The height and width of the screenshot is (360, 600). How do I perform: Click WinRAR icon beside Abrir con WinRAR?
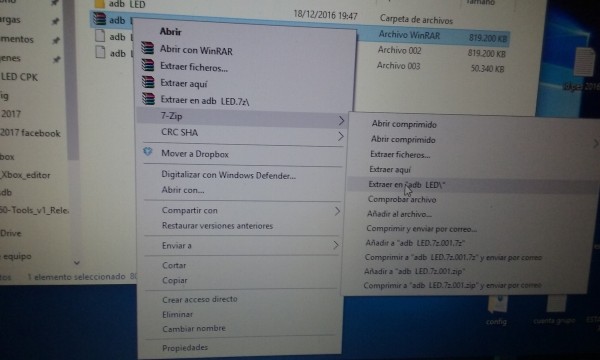pyautogui.click(x=148, y=48)
